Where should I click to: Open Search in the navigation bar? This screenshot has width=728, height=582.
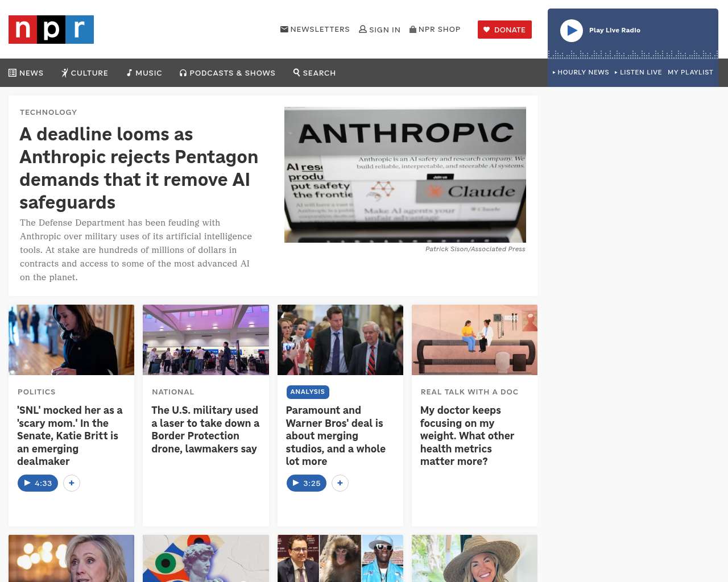coord(315,73)
